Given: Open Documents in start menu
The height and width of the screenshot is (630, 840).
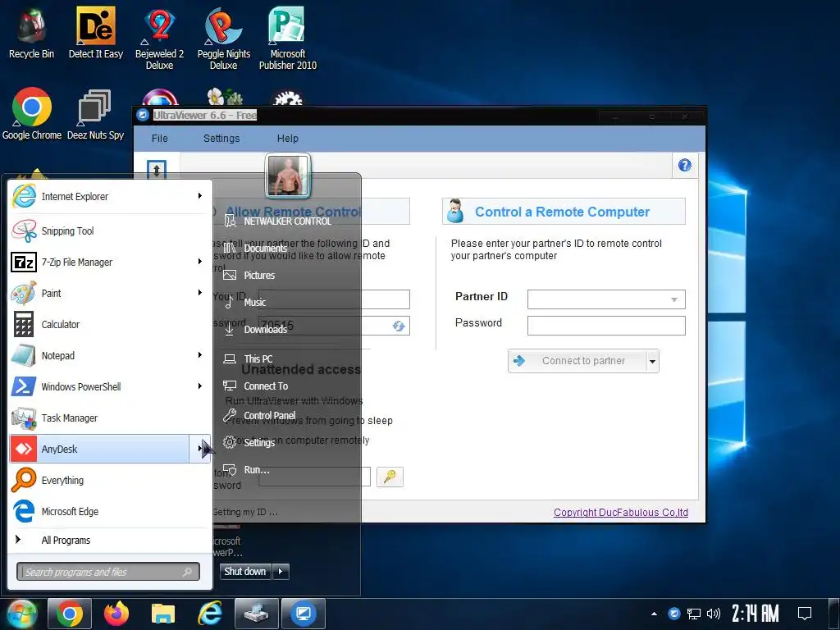Looking at the screenshot, I should point(265,248).
